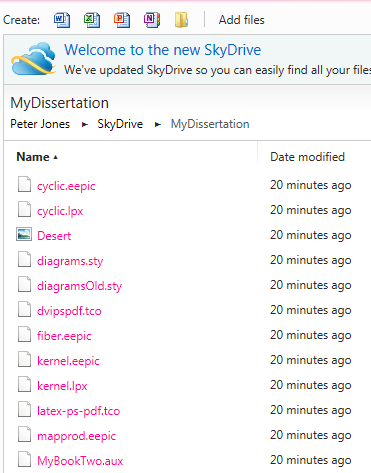Open diagramsOld.sty file
371x473 pixels.
pyautogui.click(x=79, y=286)
